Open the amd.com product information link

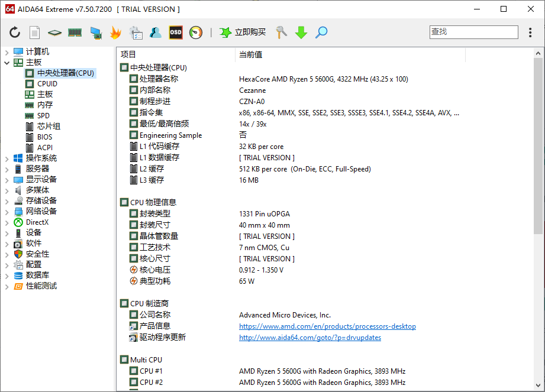click(327, 326)
